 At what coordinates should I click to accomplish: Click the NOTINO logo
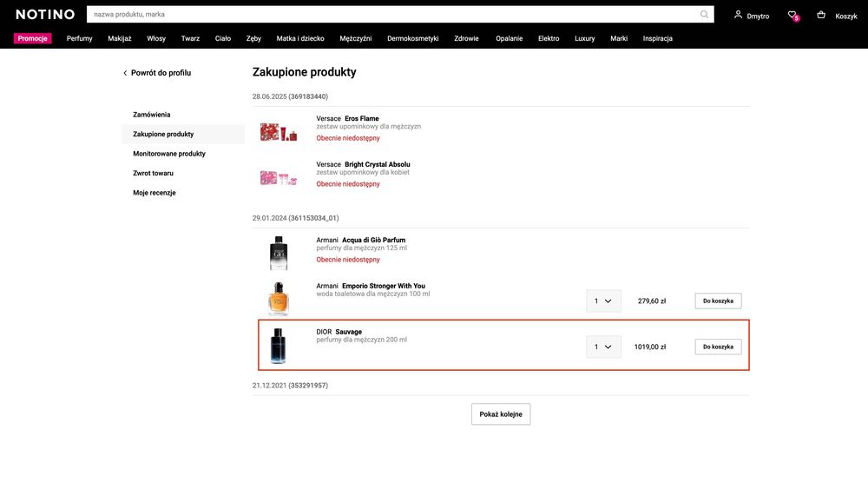(x=45, y=15)
